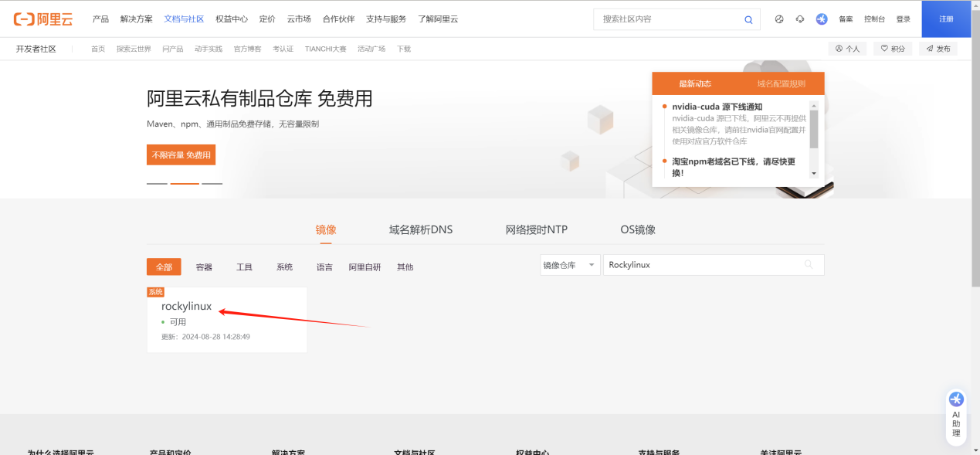
Task: Select the 全部 category filter
Action: pyautogui.click(x=164, y=267)
